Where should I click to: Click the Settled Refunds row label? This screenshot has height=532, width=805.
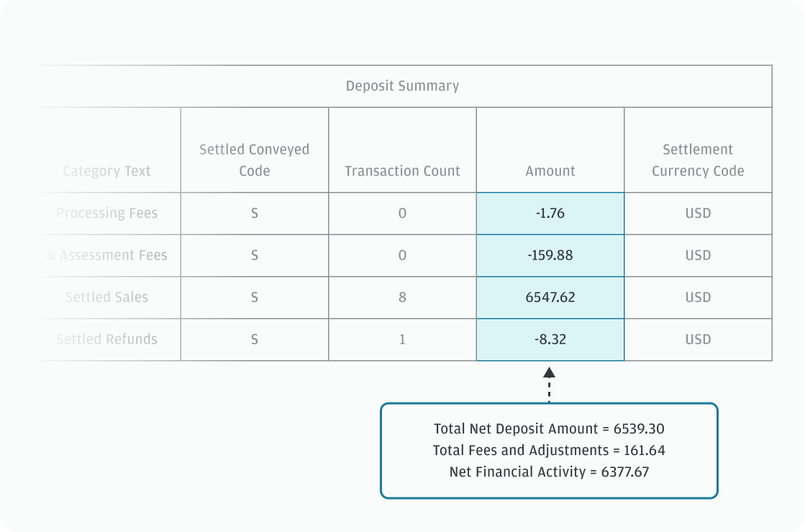pyautogui.click(x=106, y=339)
